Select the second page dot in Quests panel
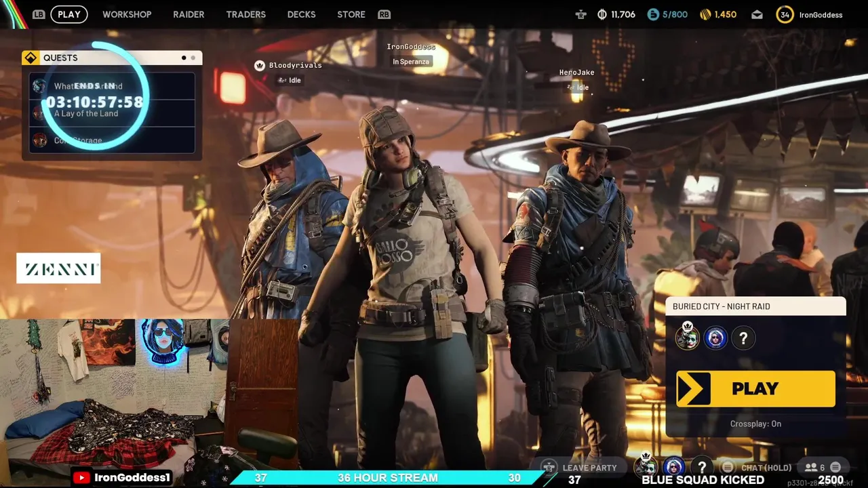Image resolution: width=868 pixels, height=488 pixels. tap(193, 58)
